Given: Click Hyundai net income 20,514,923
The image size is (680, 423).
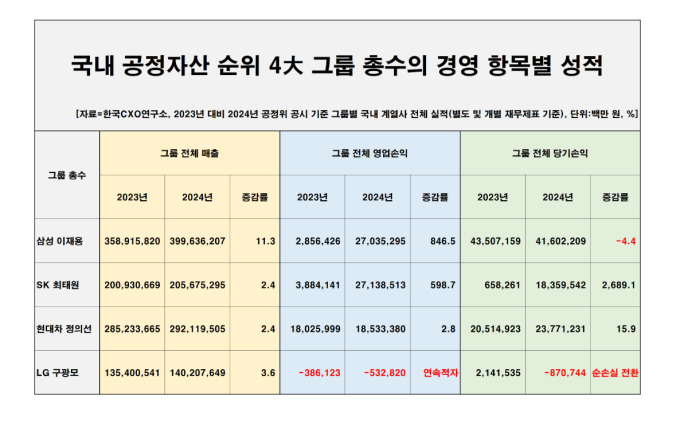Looking at the screenshot, I should click(495, 329).
